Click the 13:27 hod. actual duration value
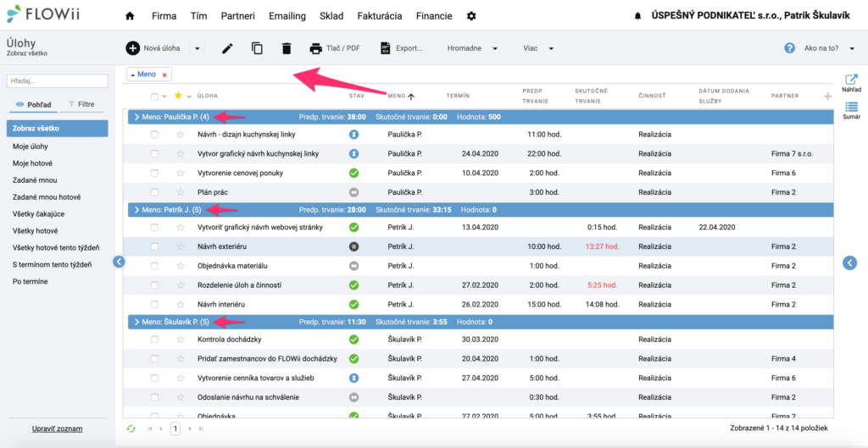This screenshot has width=868, height=448. [604, 246]
